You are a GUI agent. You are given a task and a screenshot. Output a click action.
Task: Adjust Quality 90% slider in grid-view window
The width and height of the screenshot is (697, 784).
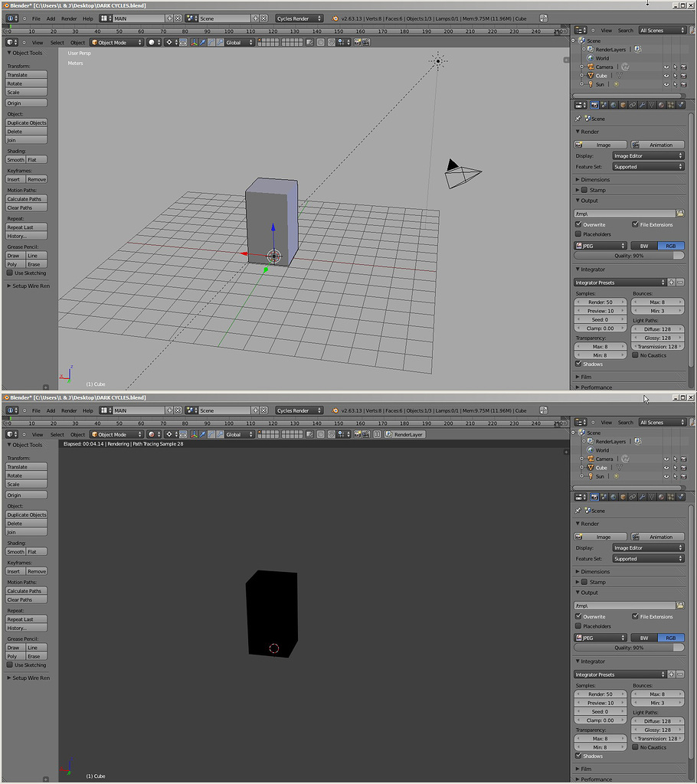(x=629, y=256)
